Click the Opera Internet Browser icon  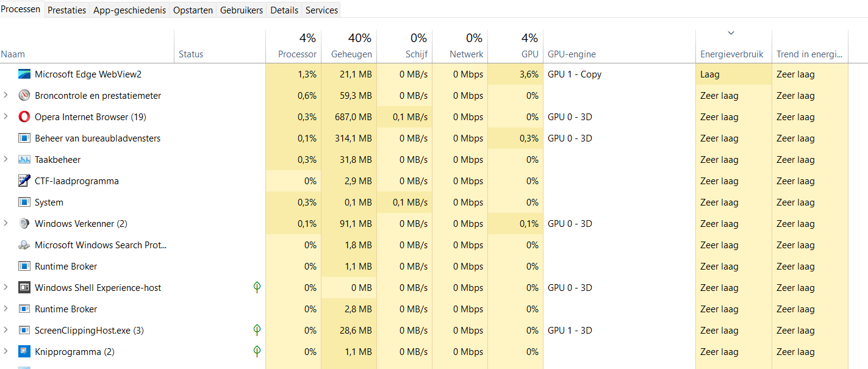click(24, 117)
